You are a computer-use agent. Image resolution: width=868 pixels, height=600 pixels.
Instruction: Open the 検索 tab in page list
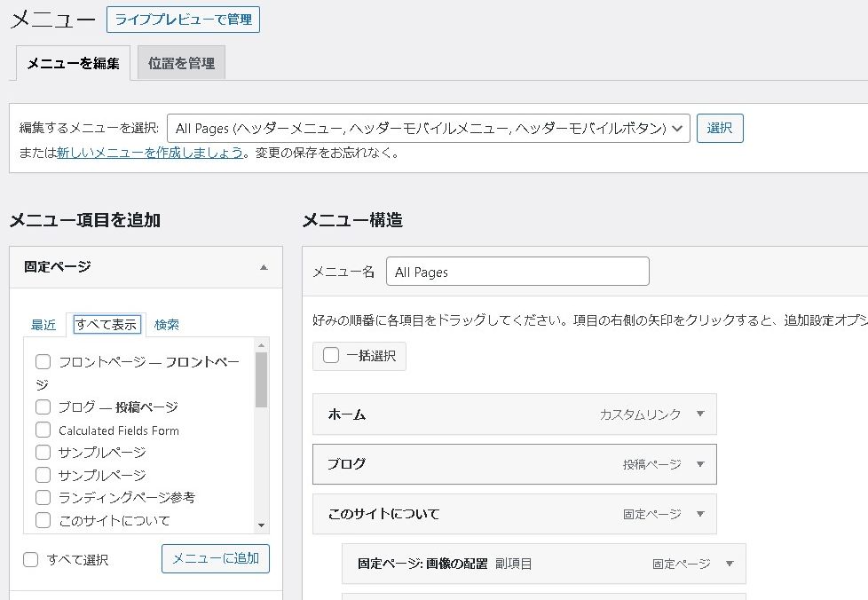pyautogui.click(x=167, y=325)
